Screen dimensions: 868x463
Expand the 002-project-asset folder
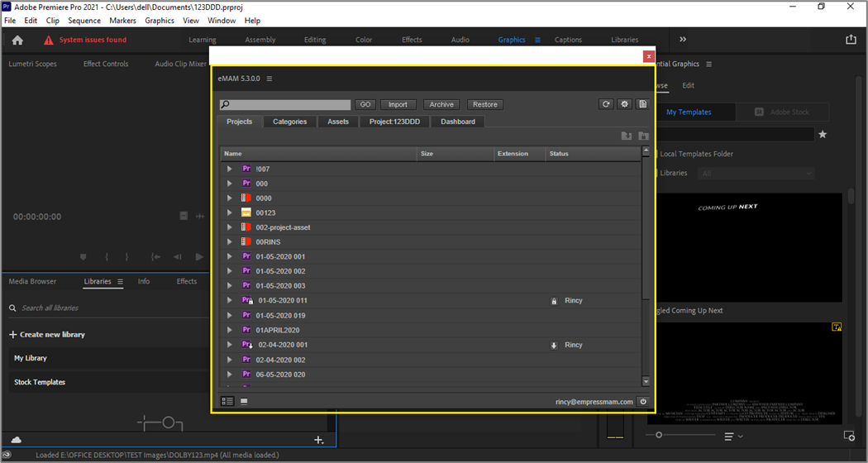[x=230, y=227]
